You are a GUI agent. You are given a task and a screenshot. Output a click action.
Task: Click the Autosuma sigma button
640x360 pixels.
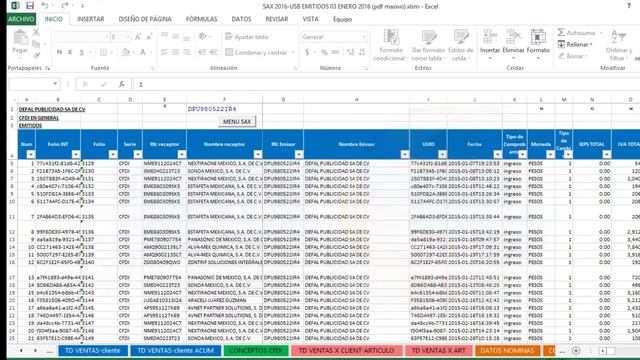tap(576, 32)
